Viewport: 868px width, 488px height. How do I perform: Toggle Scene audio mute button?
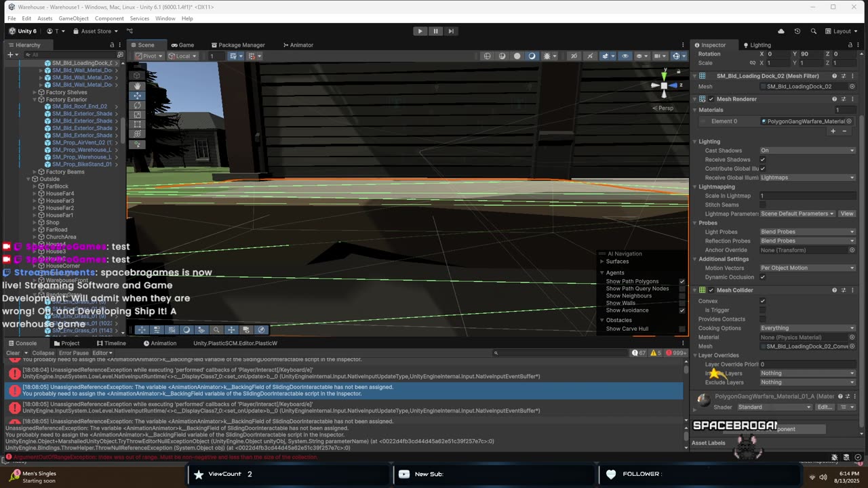(590, 56)
